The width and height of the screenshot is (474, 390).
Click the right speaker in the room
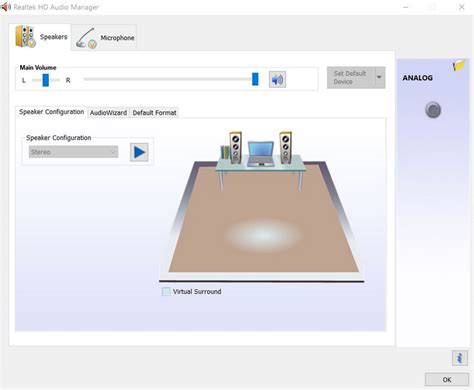(286, 147)
